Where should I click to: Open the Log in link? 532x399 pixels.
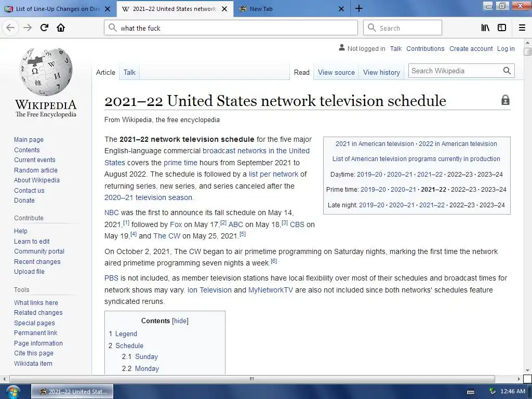pyautogui.click(x=506, y=48)
